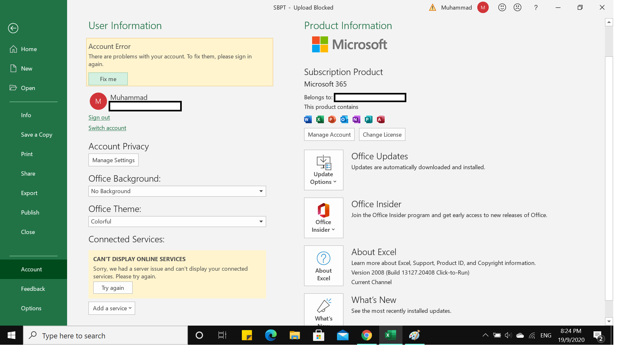The height and width of the screenshot is (362, 644).
Task: Click inside the Windows search box
Action: [x=105, y=336]
